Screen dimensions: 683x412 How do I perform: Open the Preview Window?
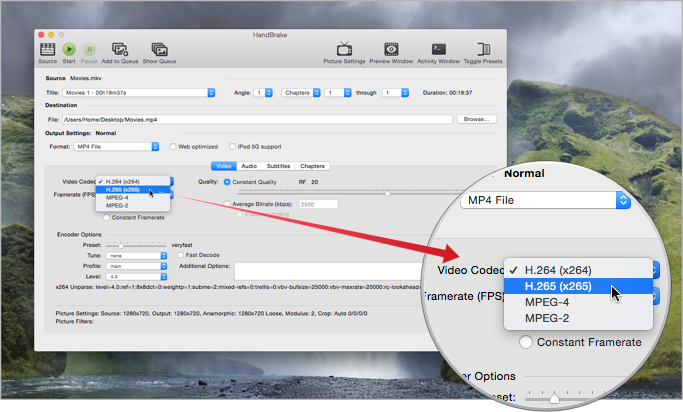[x=391, y=49]
